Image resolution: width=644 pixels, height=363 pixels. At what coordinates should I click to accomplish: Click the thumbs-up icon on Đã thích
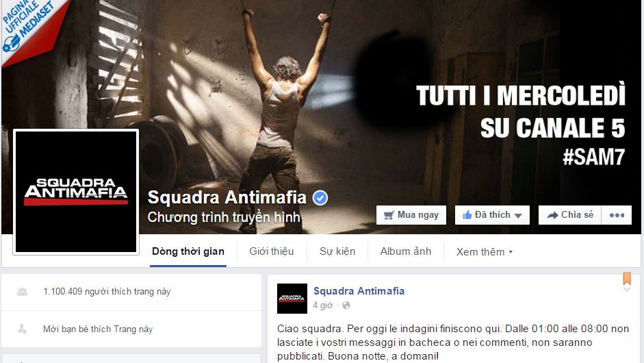click(467, 214)
